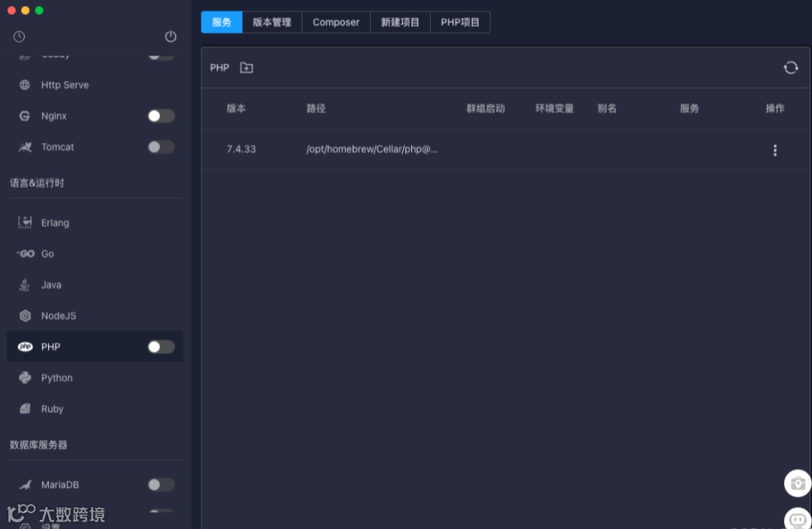Image resolution: width=812 pixels, height=529 pixels.
Task: Open the feedback chat icon at bottom right
Action: (798, 519)
